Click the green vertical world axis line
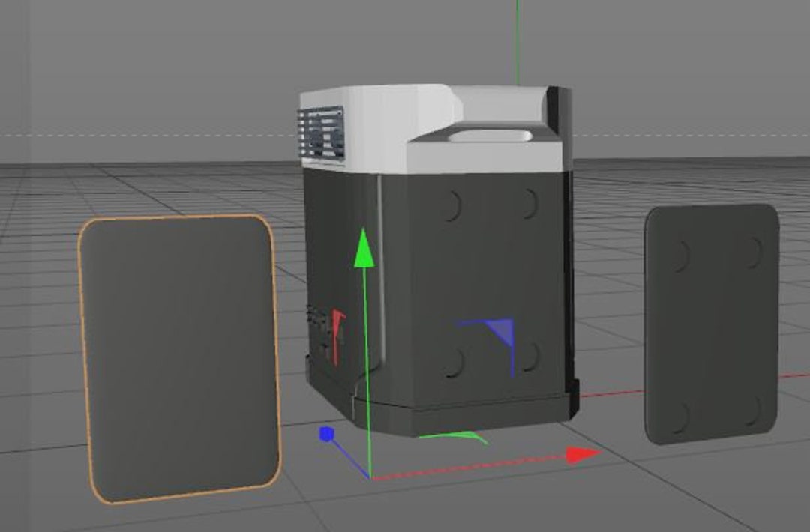The image size is (810, 532). 519,37
